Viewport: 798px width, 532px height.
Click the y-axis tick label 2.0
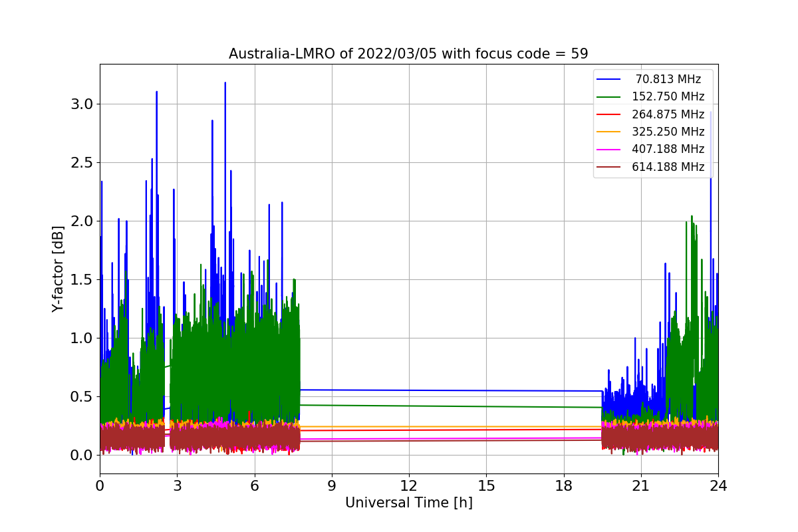point(82,221)
